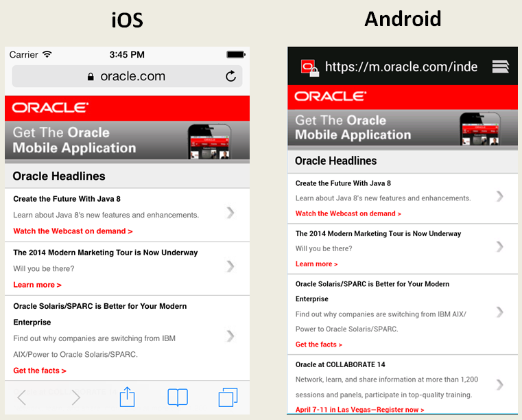Tap 'Will you be there?' text on iOS
The height and width of the screenshot is (420, 522).
[x=44, y=268]
